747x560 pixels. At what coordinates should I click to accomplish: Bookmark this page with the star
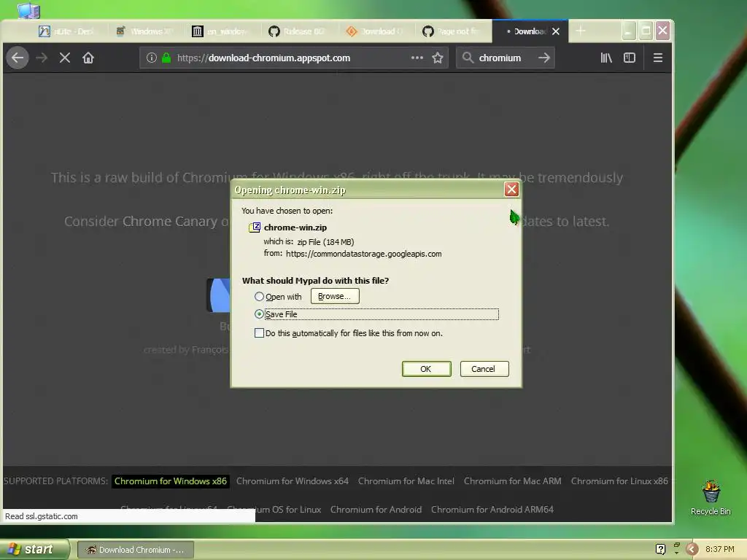click(438, 58)
